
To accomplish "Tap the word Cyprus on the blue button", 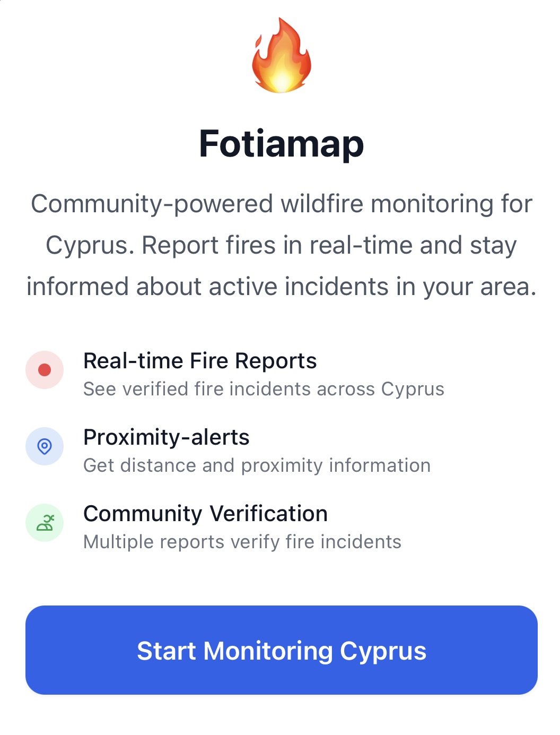I will [x=383, y=652].
